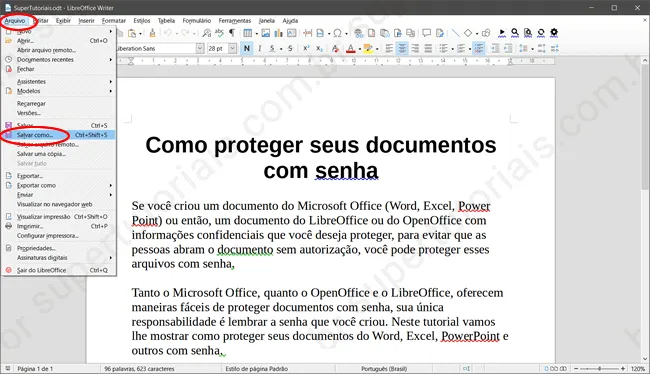Viewport: 650px width, 374px height.
Task: Select Imprimir... menu entry
Action: [58, 226]
